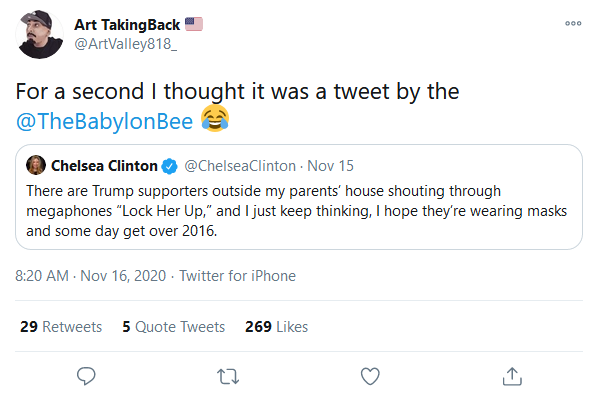Open the @TheBabylonBee mention link
Image resolution: width=598 pixels, height=399 pixels.
point(104,121)
